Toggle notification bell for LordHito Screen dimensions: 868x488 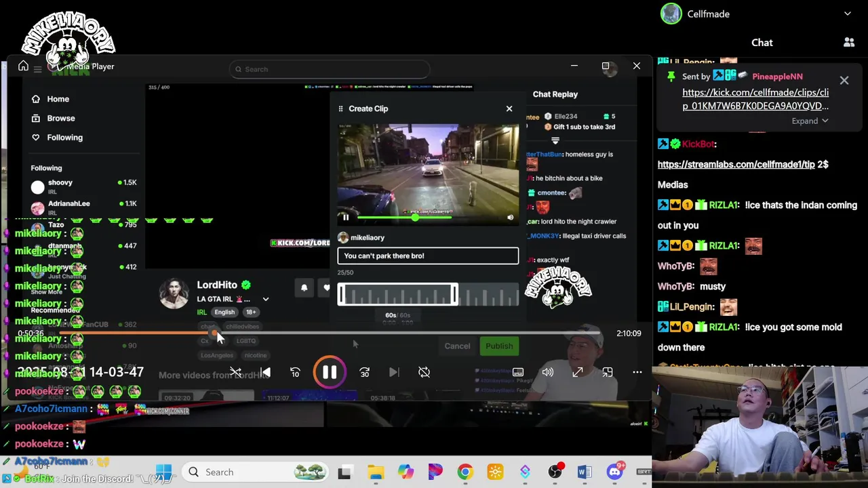coord(304,288)
